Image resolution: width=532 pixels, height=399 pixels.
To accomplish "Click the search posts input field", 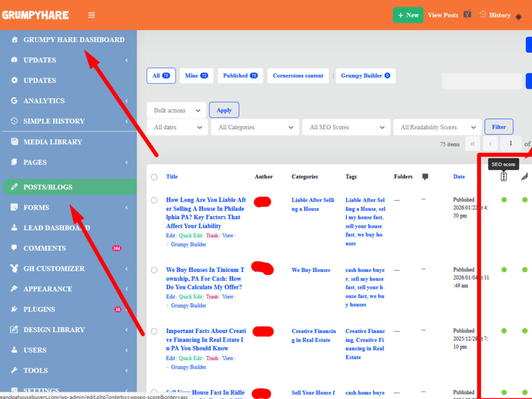I will coord(481,81).
